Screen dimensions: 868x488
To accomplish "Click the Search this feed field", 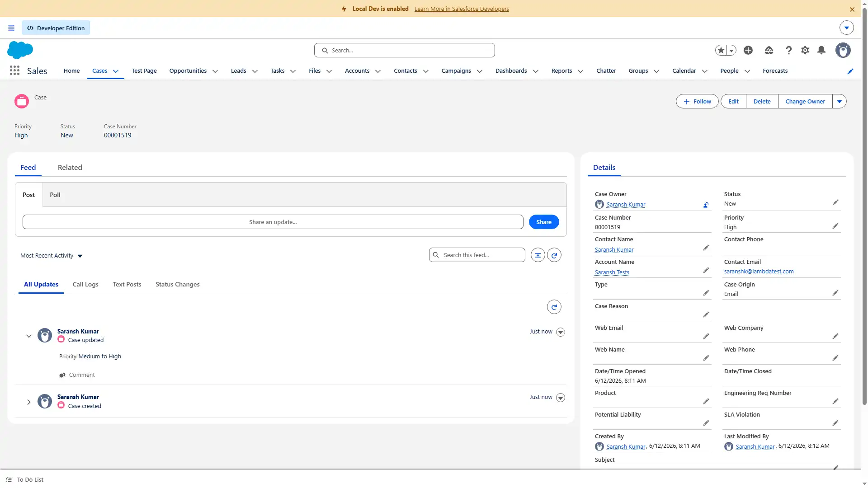I will tap(477, 255).
